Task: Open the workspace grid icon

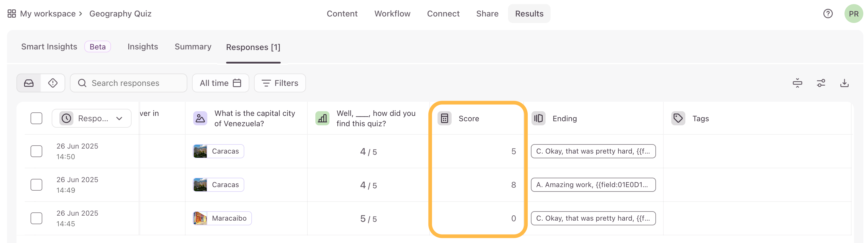Action: pos(12,14)
